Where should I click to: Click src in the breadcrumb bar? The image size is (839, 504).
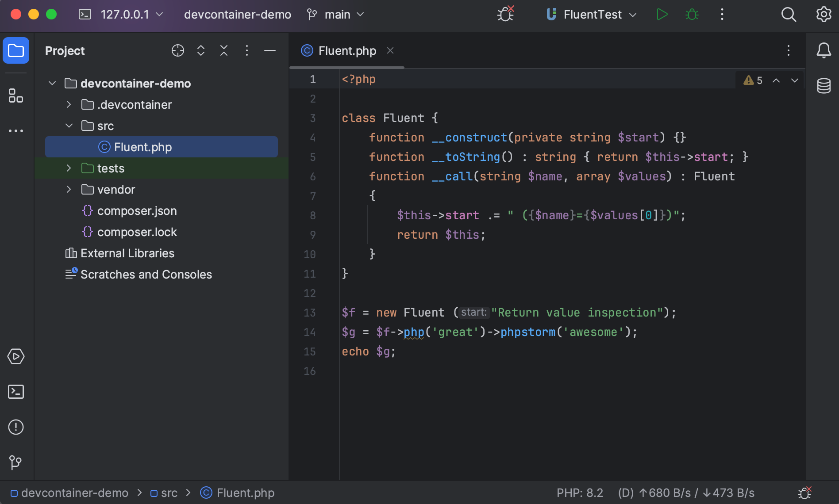(169, 493)
